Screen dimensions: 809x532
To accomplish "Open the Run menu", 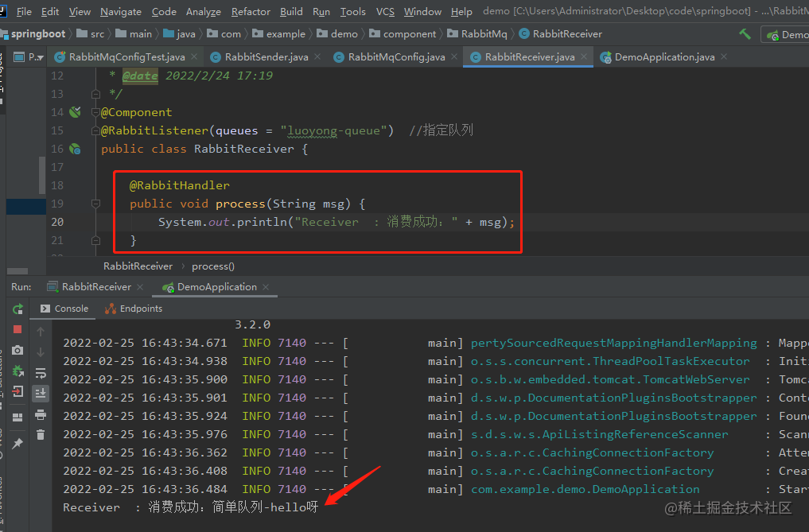I will tap(321, 11).
